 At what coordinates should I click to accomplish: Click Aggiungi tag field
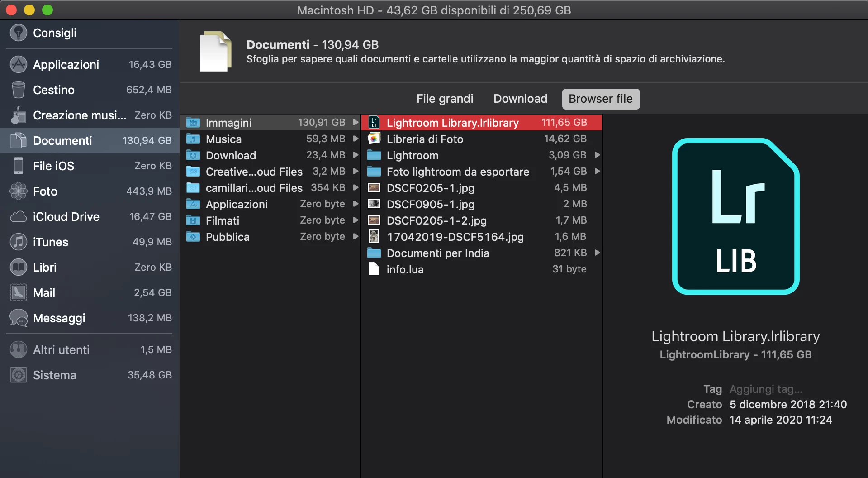click(766, 389)
